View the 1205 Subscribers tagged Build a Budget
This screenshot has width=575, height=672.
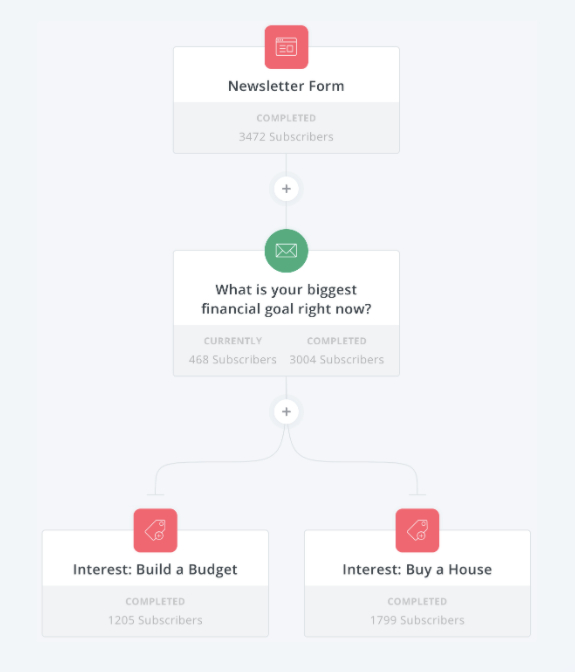coord(155,620)
